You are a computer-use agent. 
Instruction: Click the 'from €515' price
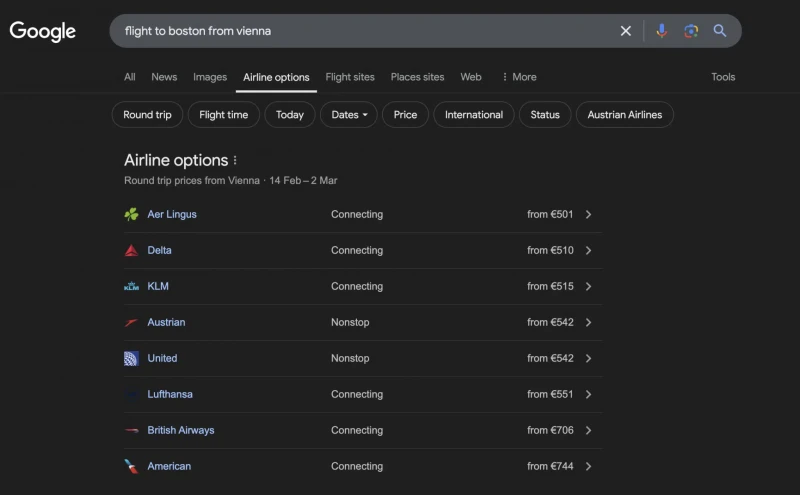(x=550, y=286)
